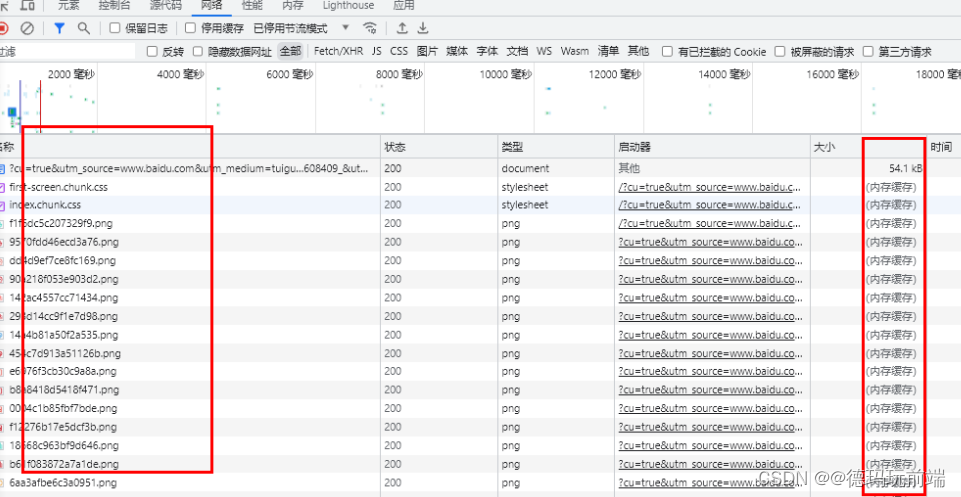Open the 控制台 tab
The image size is (961, 497).
115,6
